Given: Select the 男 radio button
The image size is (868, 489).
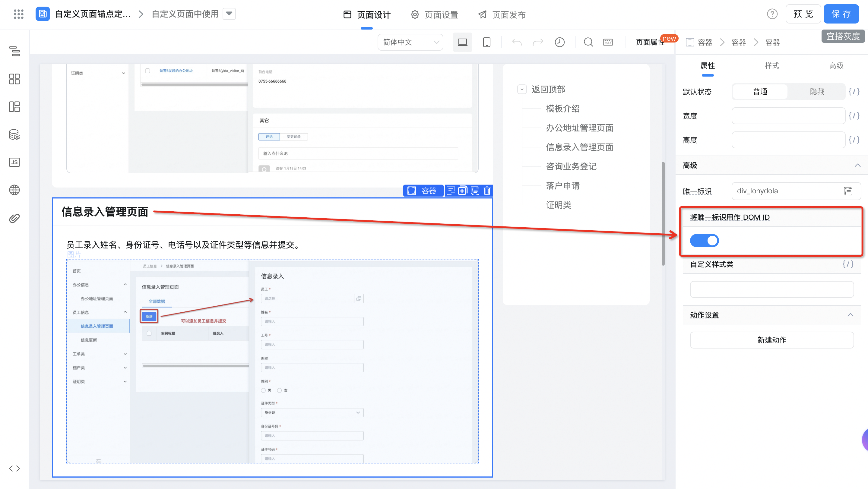Looking at the screenshot, I should (263, 390).
